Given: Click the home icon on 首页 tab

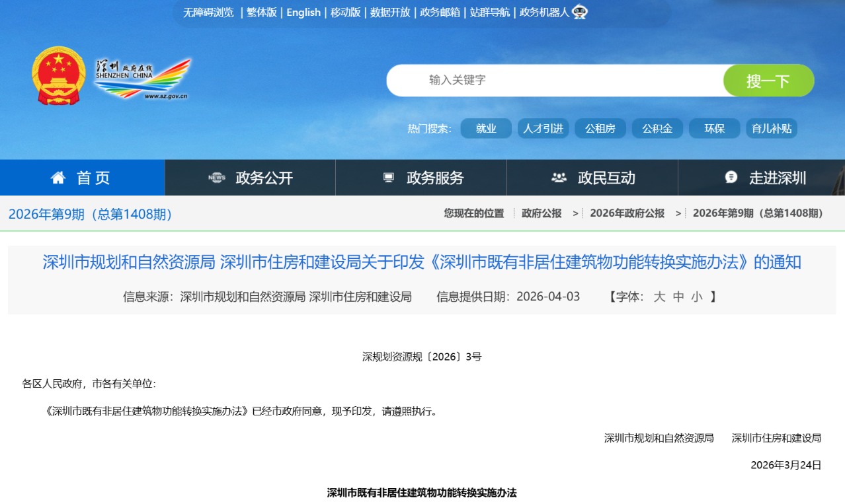Looking at the screenshot, I should (x=58, y=177).
